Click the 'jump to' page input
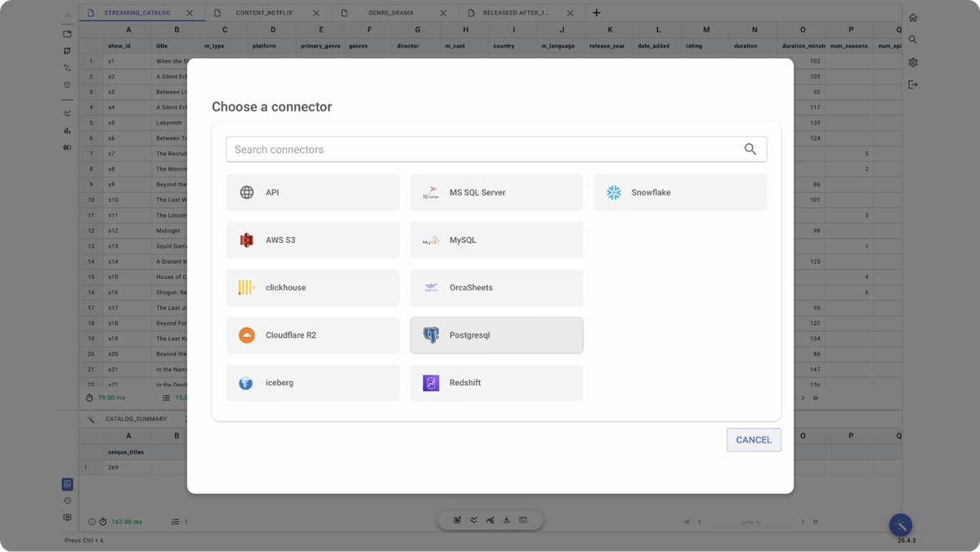This screenshot has height=552, width=980. tap(750, 522)
